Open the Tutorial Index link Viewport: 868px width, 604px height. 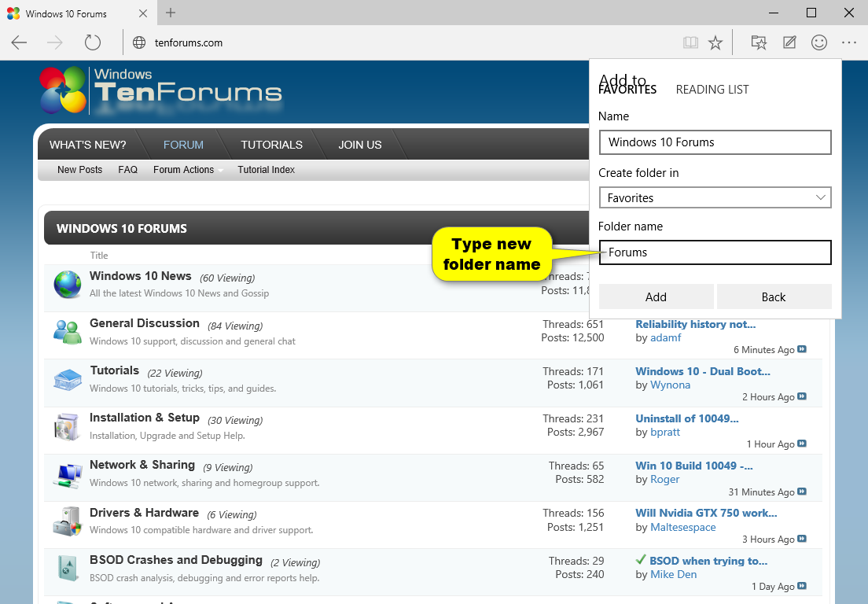(x=267, y=169)
